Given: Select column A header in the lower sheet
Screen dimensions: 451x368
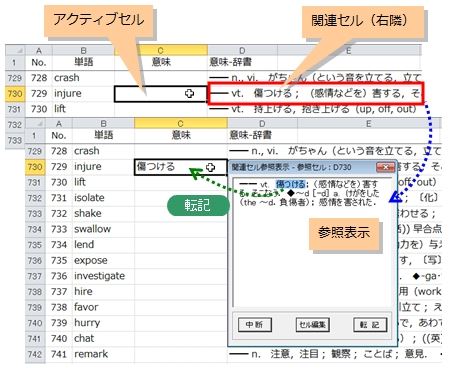Looking at the screenshot, I should point(59,124).
